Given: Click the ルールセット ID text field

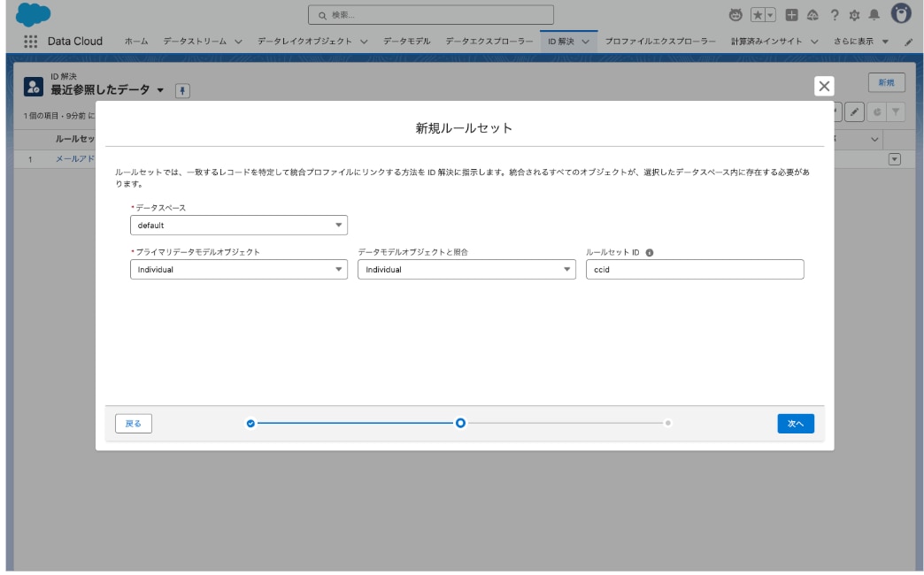Looking at the screenshot, I should [x=695, y=270].
